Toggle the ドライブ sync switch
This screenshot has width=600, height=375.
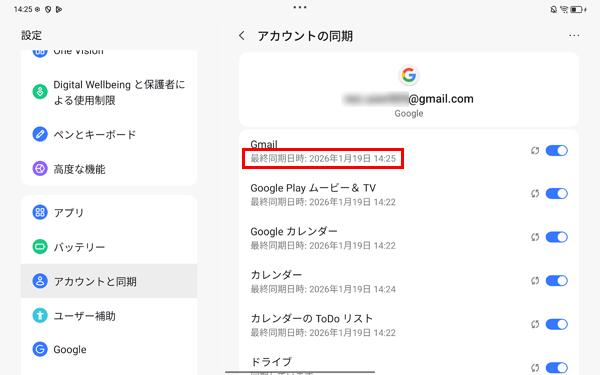click(556, 368)
